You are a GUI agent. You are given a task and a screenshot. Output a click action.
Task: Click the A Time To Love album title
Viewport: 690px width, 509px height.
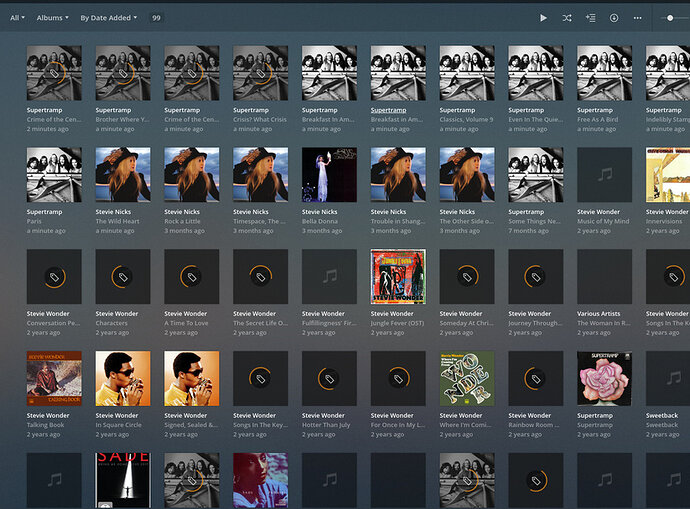186,323
